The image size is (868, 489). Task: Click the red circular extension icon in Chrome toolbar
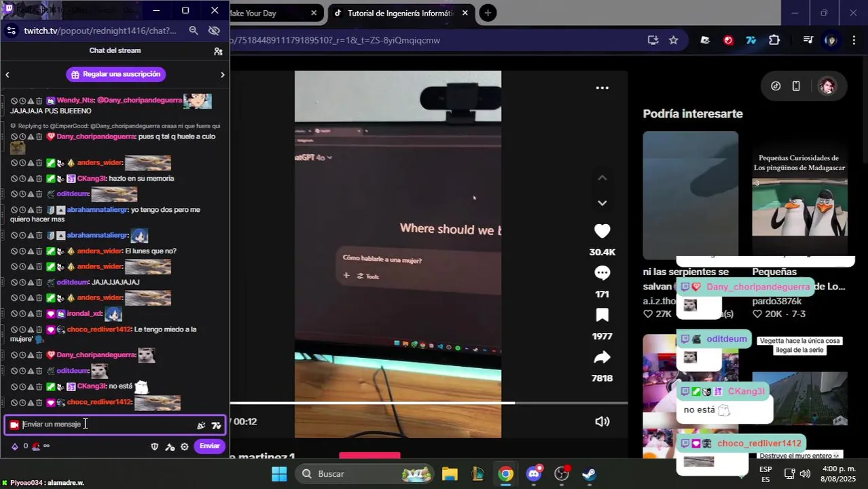(728, 40)
